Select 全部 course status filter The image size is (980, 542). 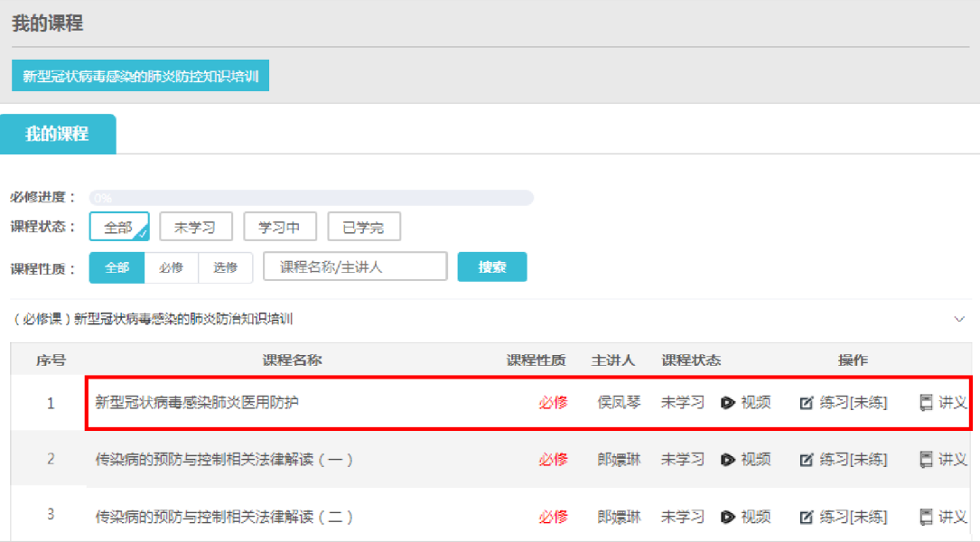(x=118, y=227)
